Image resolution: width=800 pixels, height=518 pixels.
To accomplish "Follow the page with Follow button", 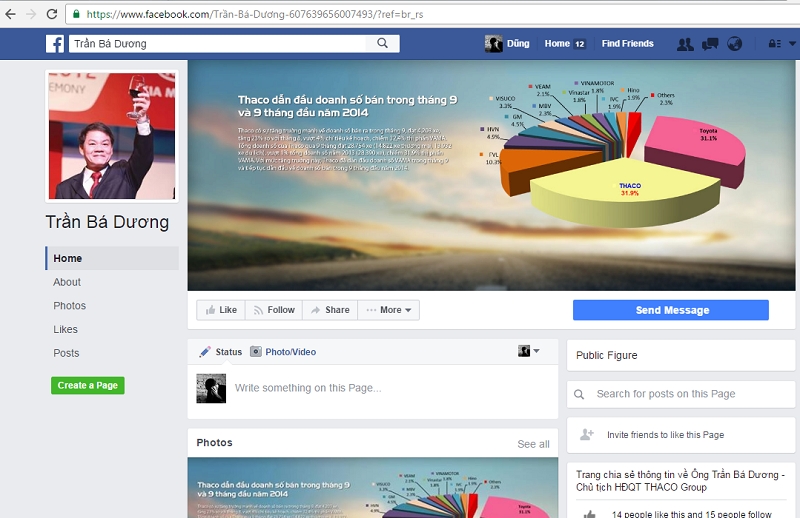I will [x=274, y=310].
